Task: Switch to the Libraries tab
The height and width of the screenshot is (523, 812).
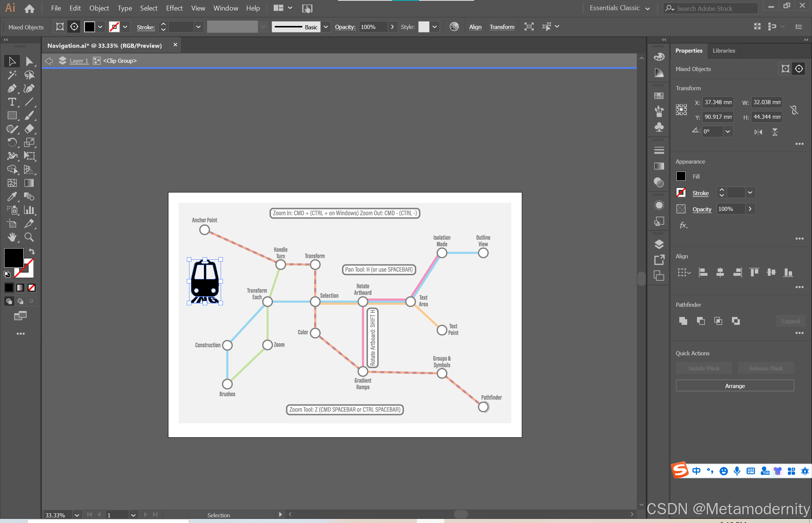Action: pyautogui.click(x=724, y=51)
